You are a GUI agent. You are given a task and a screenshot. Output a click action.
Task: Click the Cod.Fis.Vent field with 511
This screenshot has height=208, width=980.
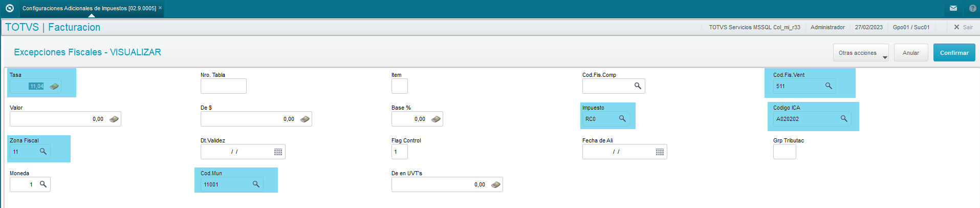pos(804,86)
